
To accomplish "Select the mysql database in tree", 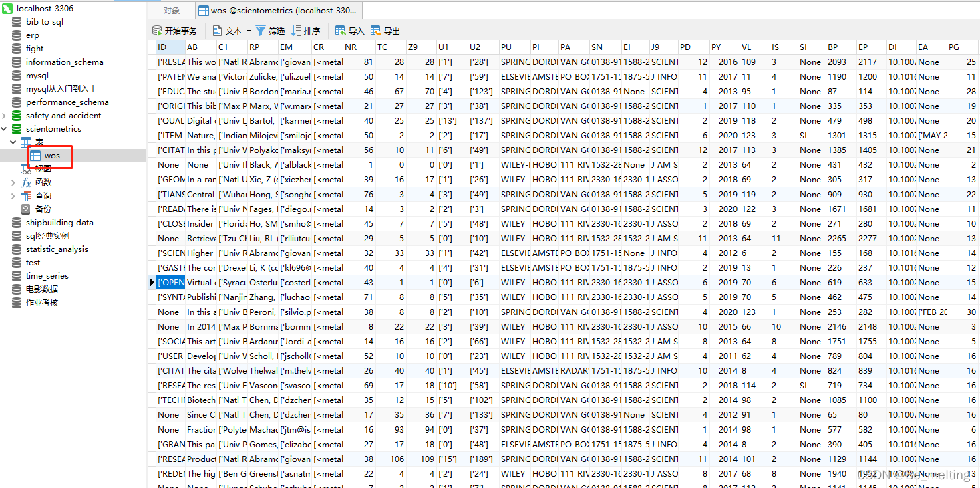I will pyautogui.click(x=37, y=76).
